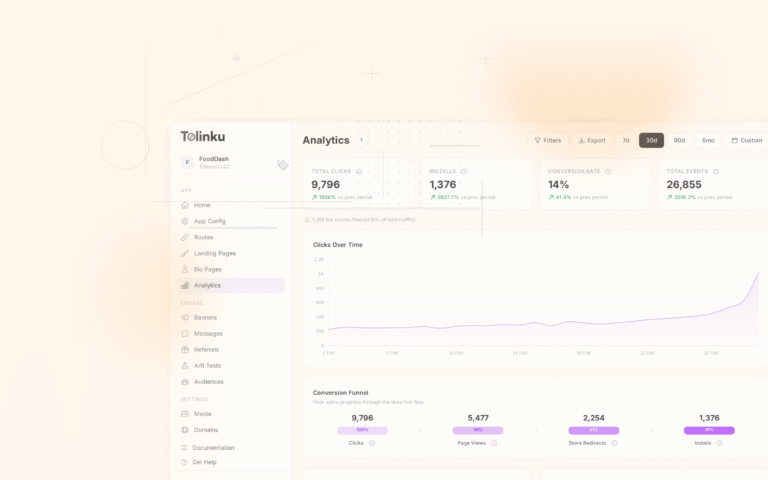
Task: Click funnel value 2,254
Action: [594, 418]
